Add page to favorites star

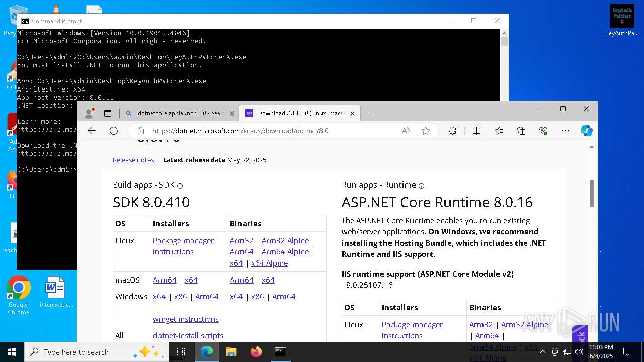click(426, 131)
